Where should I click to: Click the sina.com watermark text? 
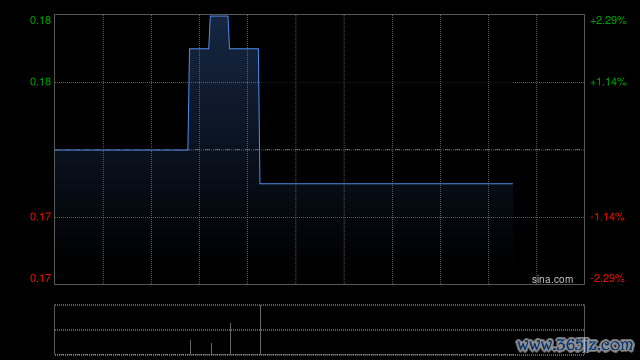[x=552, y=280]
